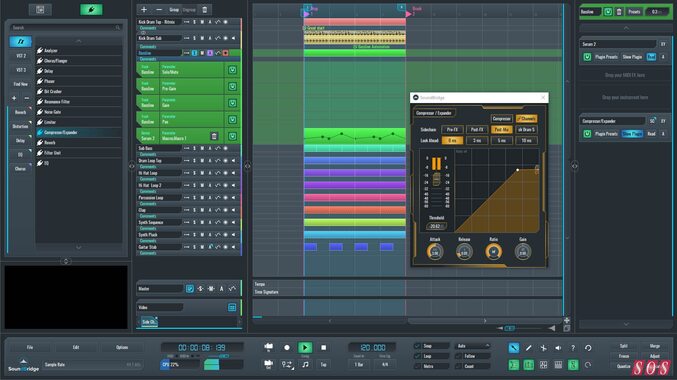This screenshot has width=677, height=380.
Task: Delete selected track with trash icon
Action: (205, 10)
